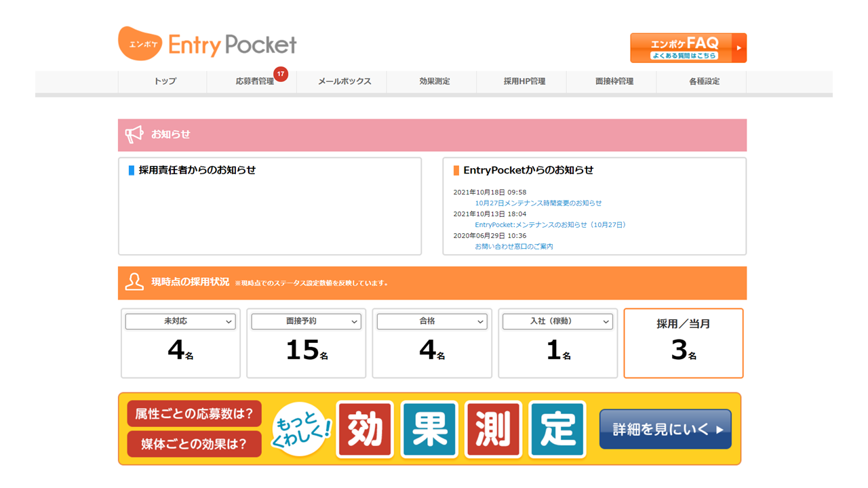
Task: Click the 効 tile in the banner
Action: pos(365,428)
